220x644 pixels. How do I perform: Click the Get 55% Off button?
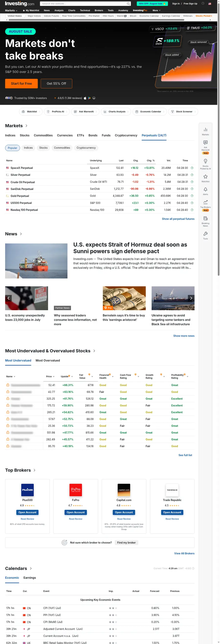pyautogui.click(x=56, y=84)
